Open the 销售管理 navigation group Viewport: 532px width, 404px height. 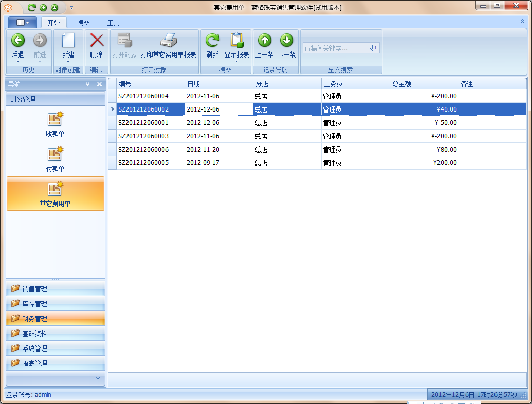pos(56,289)
